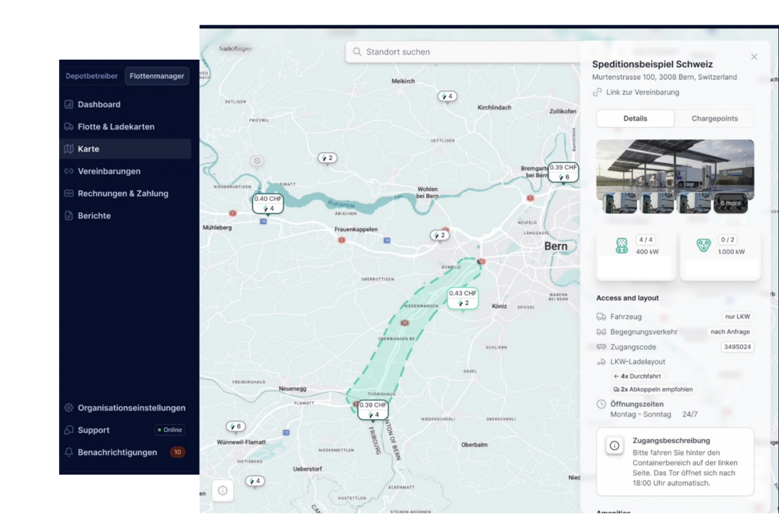Click the map info button
Viewport: 779px width, 532px height.
pyautogui.click(x=223, y=490)
